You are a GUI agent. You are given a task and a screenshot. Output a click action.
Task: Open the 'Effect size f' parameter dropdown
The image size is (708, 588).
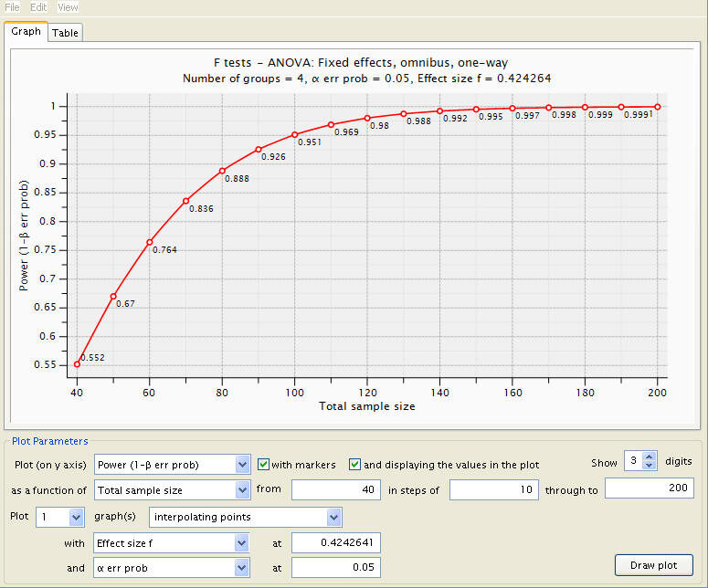tap(172, 543)
